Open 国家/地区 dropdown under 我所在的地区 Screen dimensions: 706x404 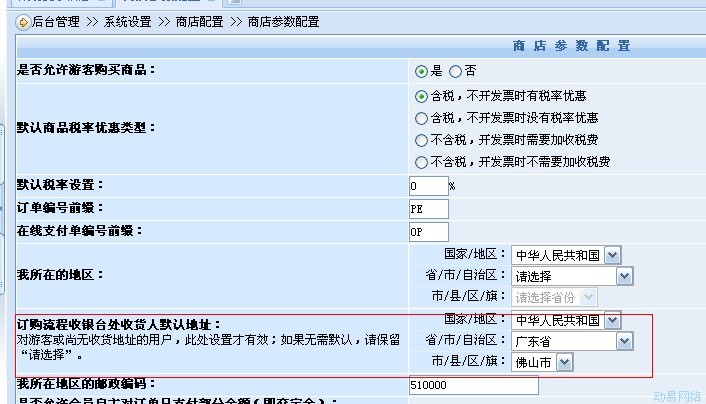point(566,254)
